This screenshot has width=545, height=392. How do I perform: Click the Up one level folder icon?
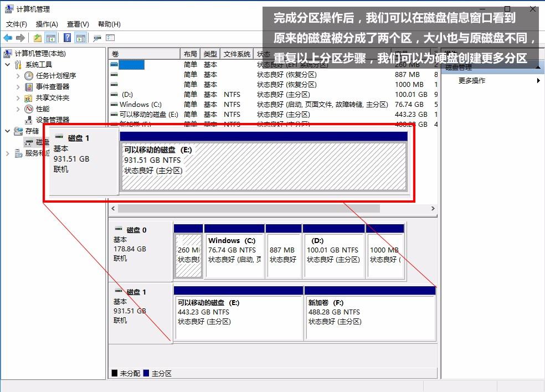pyautogui.click(x=37, y=38)
